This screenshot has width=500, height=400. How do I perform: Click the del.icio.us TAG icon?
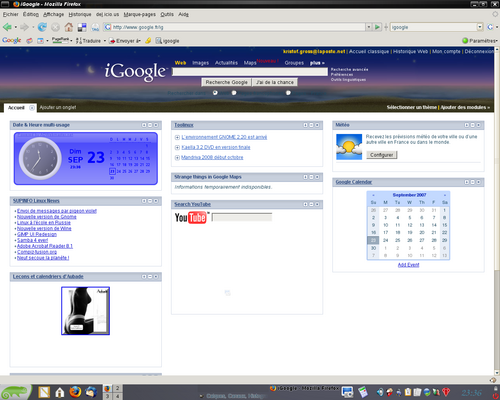coord(95,27)
